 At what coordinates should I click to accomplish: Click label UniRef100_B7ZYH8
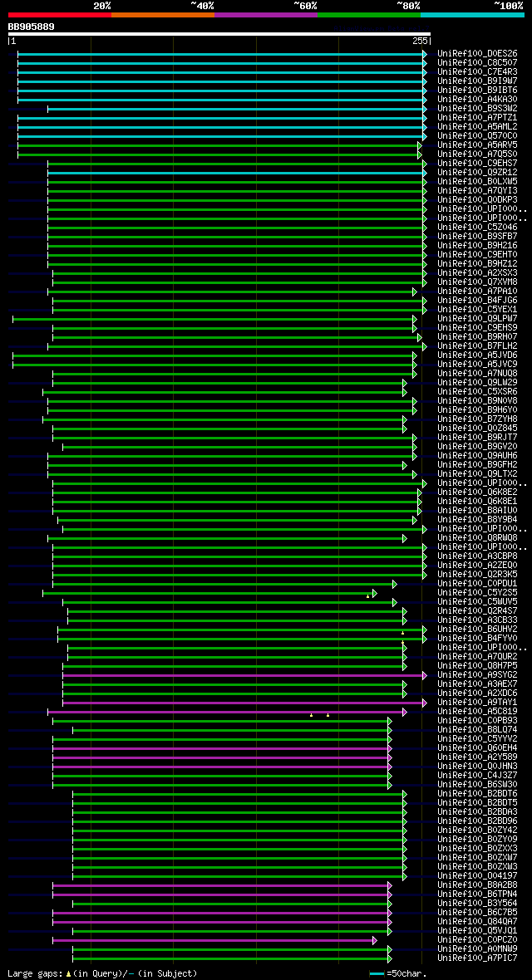coord(477,419)
